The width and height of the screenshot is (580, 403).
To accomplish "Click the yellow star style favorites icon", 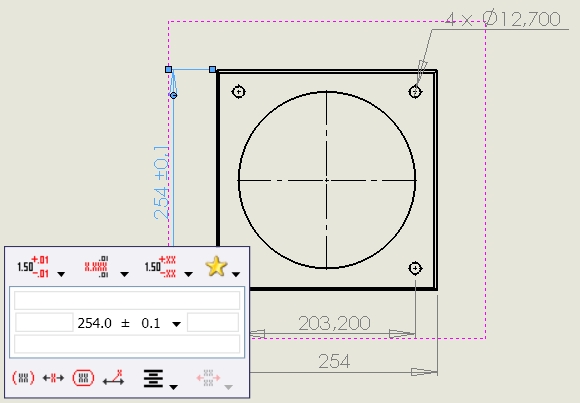I will point(216,266).
